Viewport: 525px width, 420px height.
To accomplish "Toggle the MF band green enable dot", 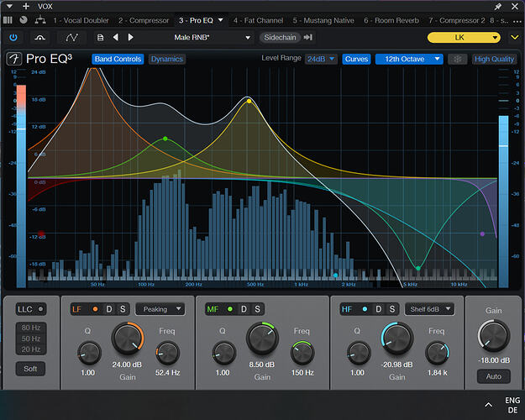I will (x=229, y=309).
